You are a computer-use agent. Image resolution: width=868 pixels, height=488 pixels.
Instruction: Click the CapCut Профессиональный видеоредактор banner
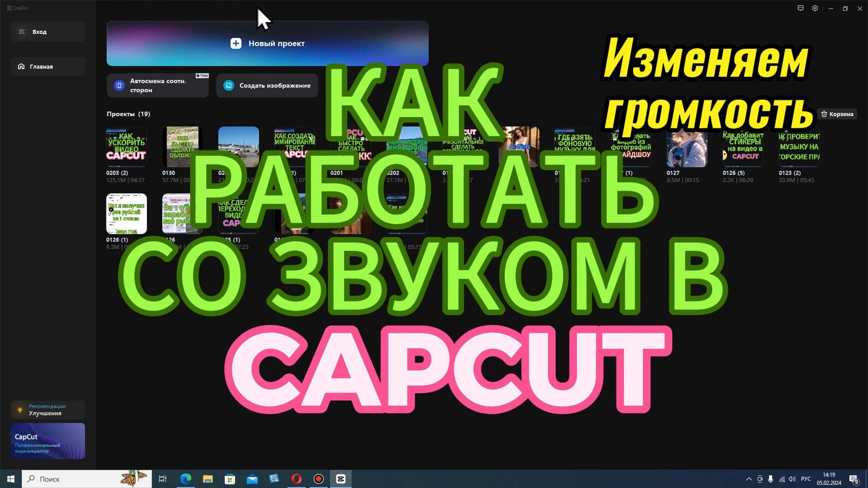48,441
